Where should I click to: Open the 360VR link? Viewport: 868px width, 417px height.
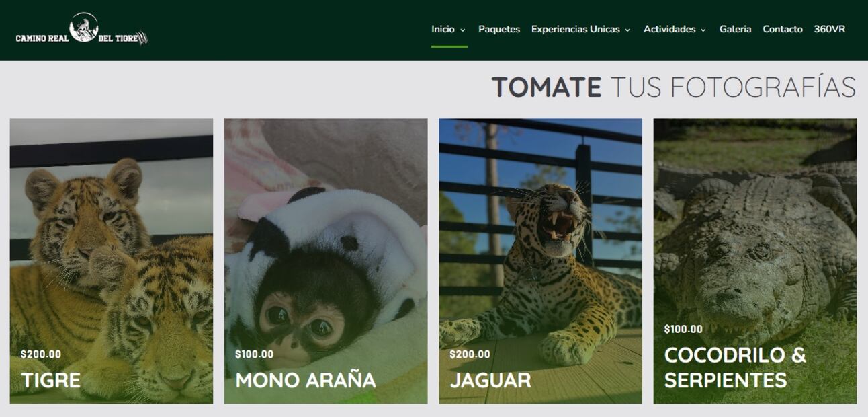click(x=830, y=29)
